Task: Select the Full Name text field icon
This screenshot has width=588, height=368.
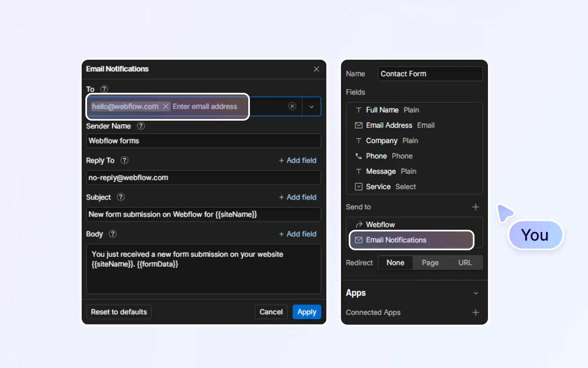Action: (x=359, y=110)
